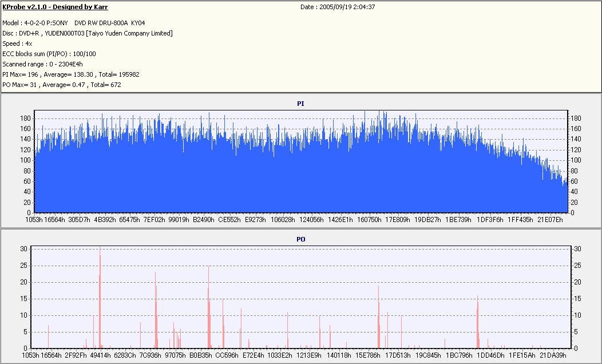Click the 49414h axis label
Viewport: 602px width, 364px height.
coord(101,355)
